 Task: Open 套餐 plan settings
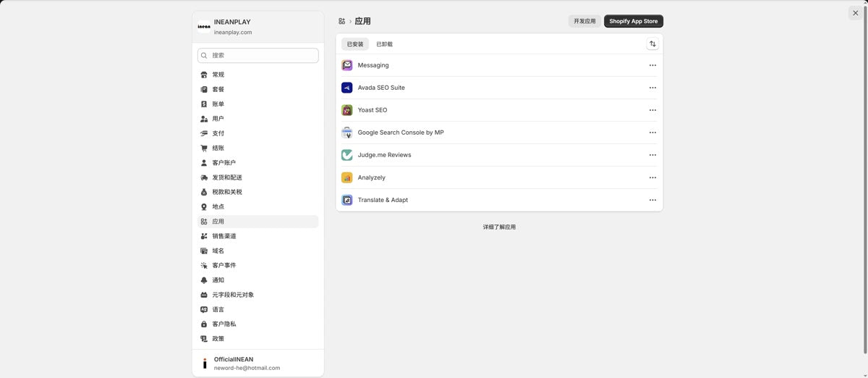click(258, 89)
